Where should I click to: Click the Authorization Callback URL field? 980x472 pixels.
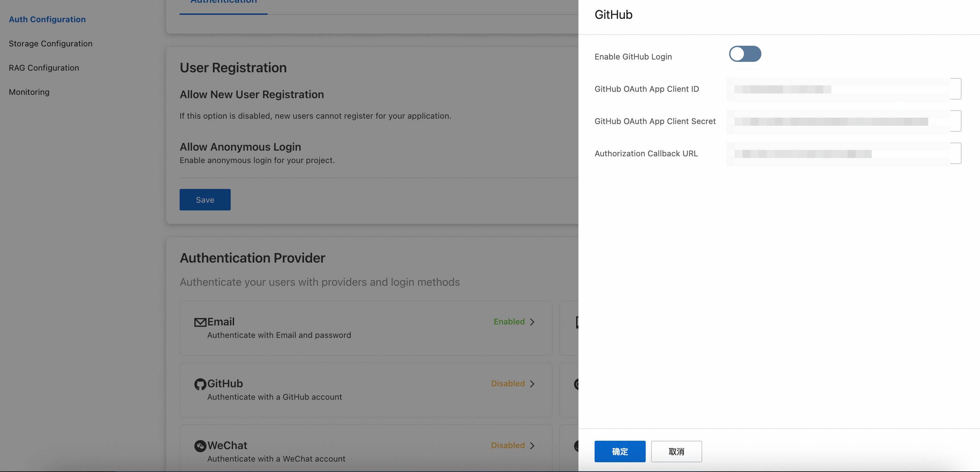(843, 154)
